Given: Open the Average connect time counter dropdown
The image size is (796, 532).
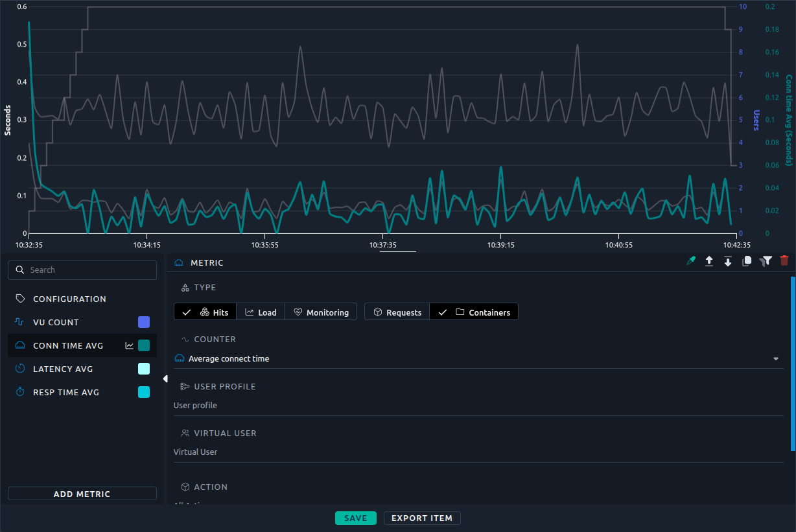Looking at the screenshot, I should (478, 358).
